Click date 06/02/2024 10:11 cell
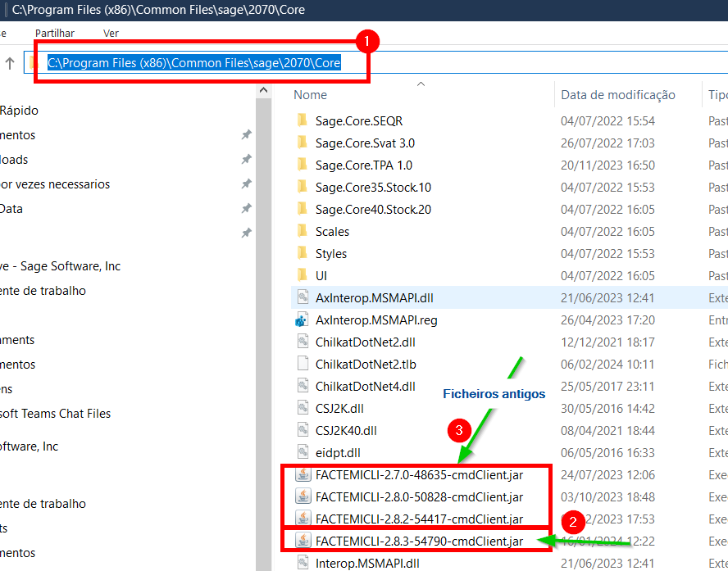This screenshot has height=571, width=728. tap(607, 365)
